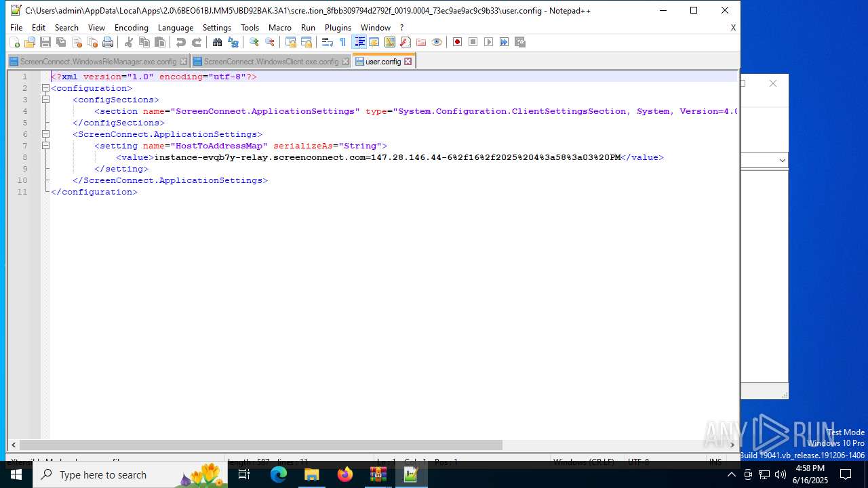Open the Encoding menu
868x488 pixels.
(x=132, y=28)
